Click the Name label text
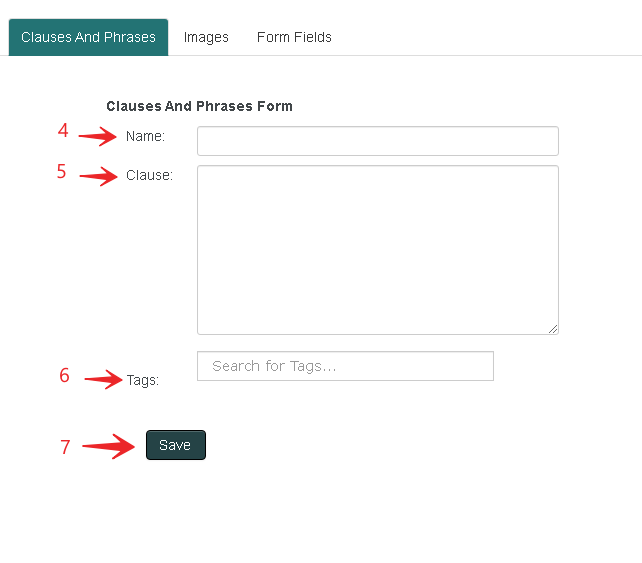Viewport: 642px width, 563px height. click(x=145, y=136)
